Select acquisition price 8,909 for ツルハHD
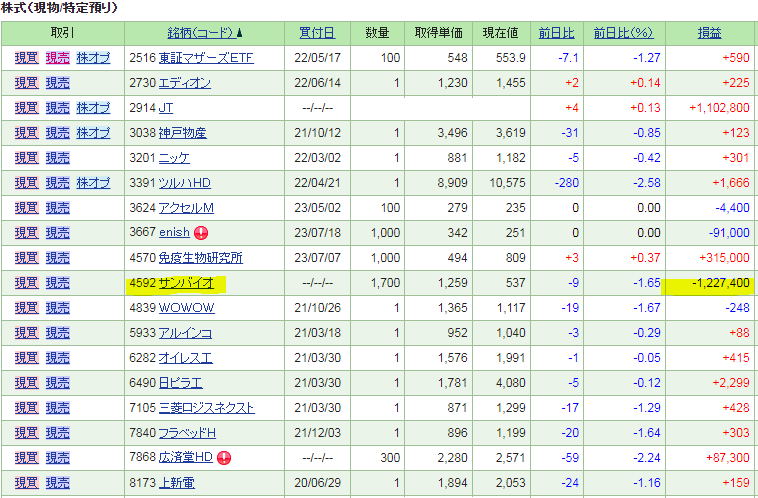This screenshot has width=758, height=498. tap(452, 183)
